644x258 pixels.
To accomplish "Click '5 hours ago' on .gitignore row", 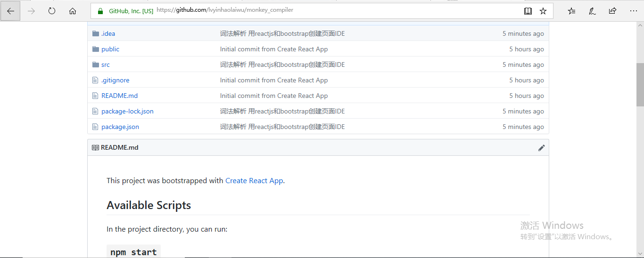I will [x=527, y=80].
